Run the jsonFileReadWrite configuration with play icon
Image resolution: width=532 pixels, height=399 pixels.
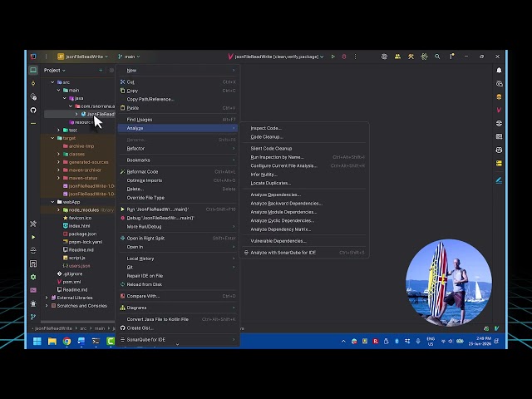[332, 57]
